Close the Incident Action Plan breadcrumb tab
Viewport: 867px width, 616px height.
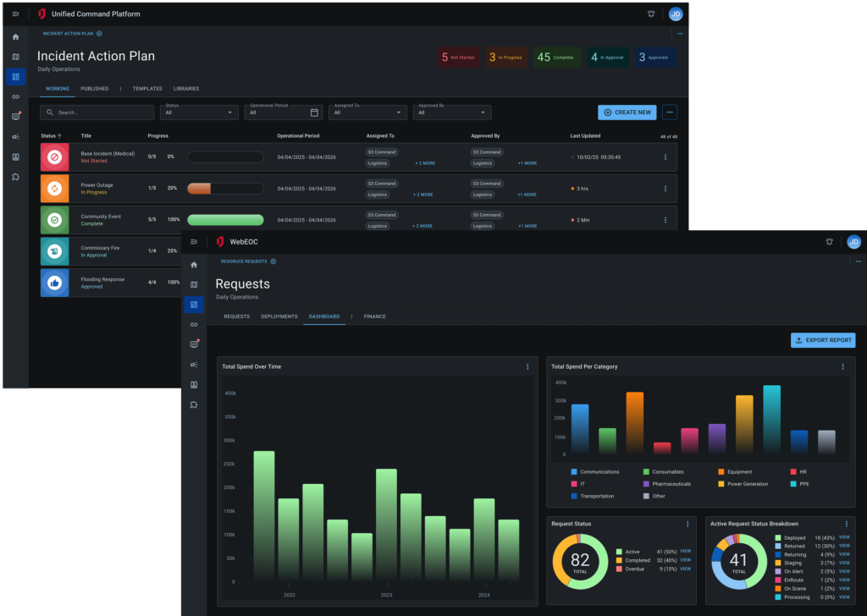point(100,34)
